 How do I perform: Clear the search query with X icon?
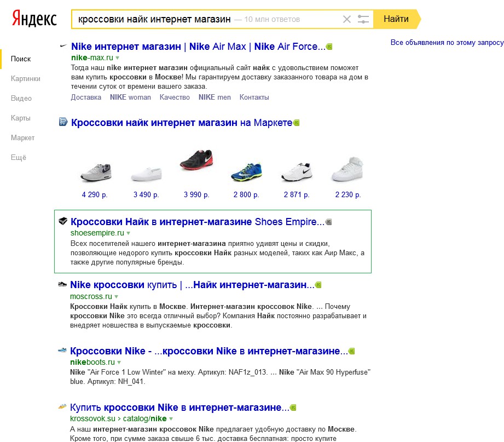click(x=346, y=19)
